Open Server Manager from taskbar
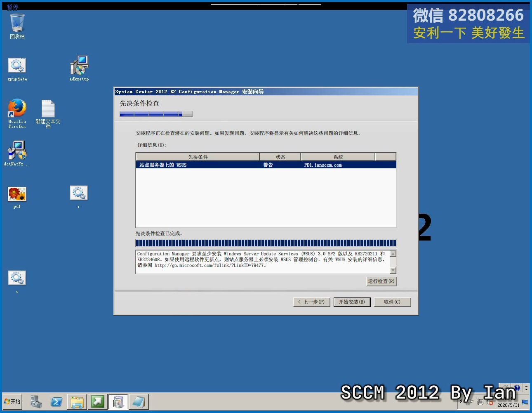 (36, 401)
